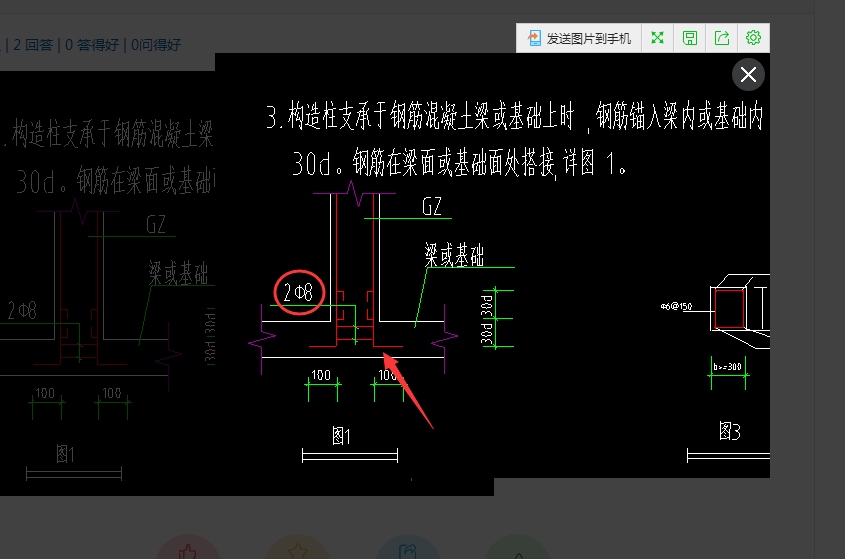Click the '0 答得好' text
Image resolution: width=845 pixels, height=559 pixels.
coord(92,45)
